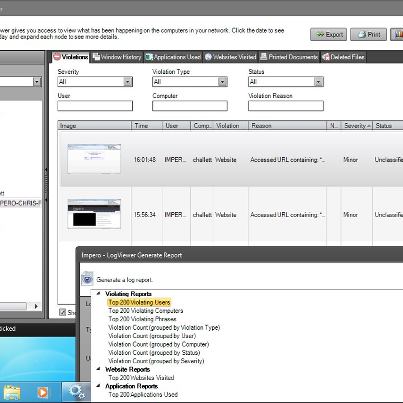Open the gears app on the taskbar
Image resolution: width=403 pixels, height=403 pixels.
(x=76, y=392)
